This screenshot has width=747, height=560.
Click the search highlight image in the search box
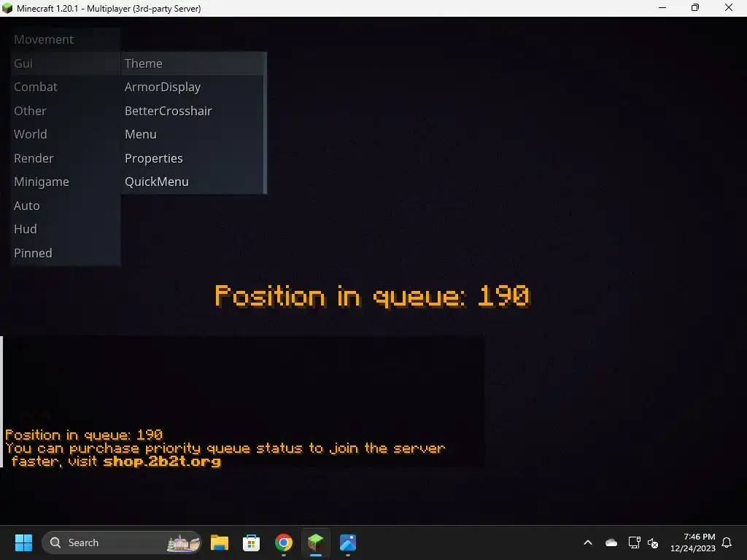click(183, 542)
